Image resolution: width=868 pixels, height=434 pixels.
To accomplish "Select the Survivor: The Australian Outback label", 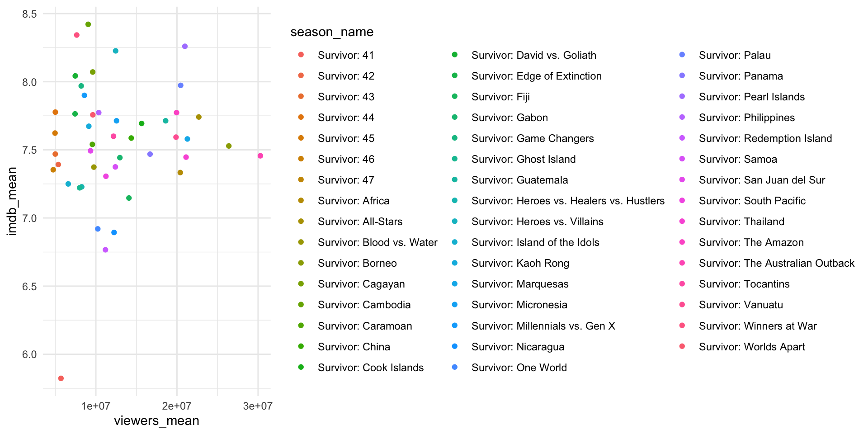I will [776, 263].
